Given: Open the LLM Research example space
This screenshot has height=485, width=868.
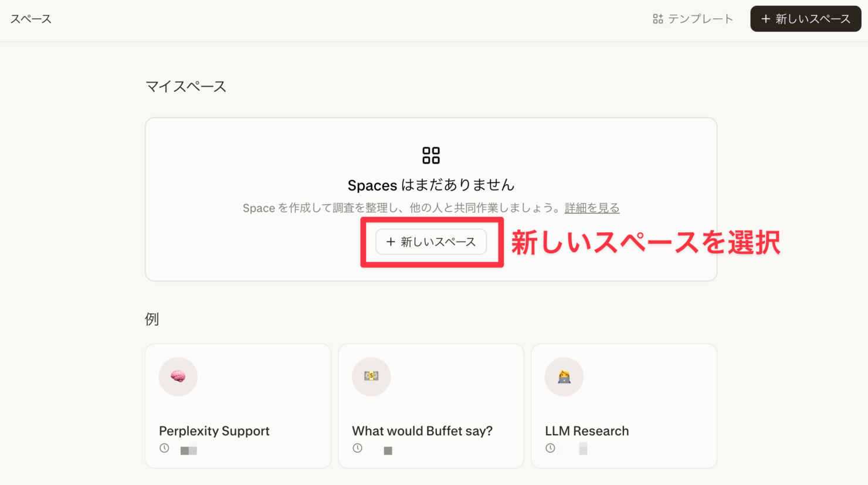Looking at the screenshot, I should tap(623, 406).
